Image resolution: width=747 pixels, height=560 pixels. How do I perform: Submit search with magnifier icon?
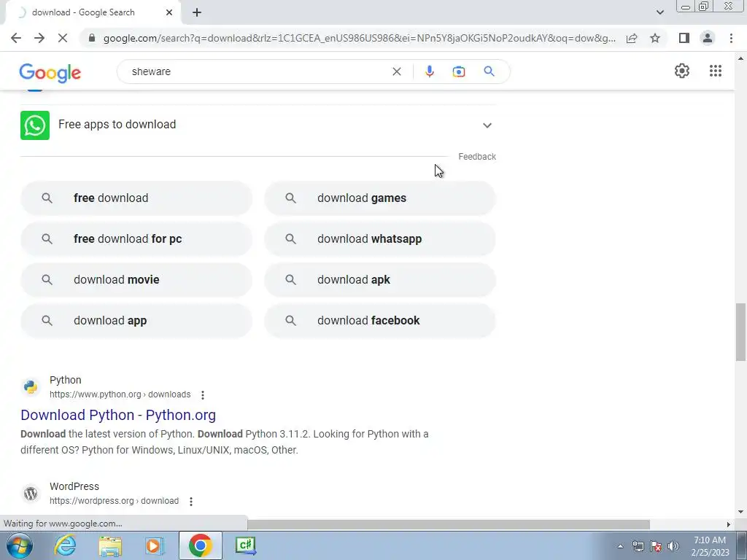[x=489, y=71]
